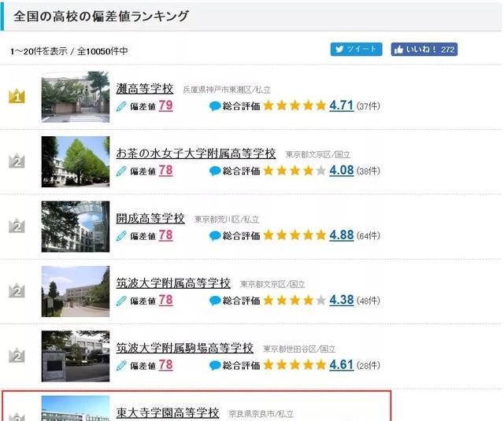Click pencil icon in 開成高等学校 row
This screenshot has width=504, height=421.
121,236
